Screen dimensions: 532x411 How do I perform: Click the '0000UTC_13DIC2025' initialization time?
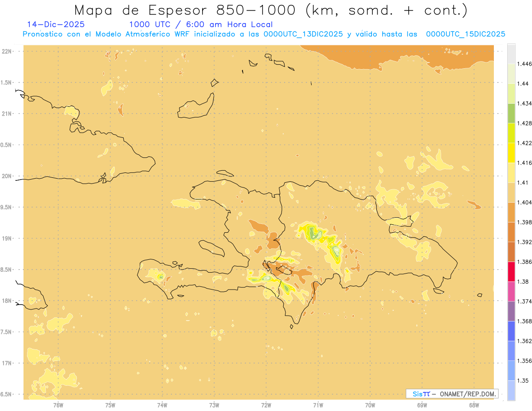click(303, 34)
